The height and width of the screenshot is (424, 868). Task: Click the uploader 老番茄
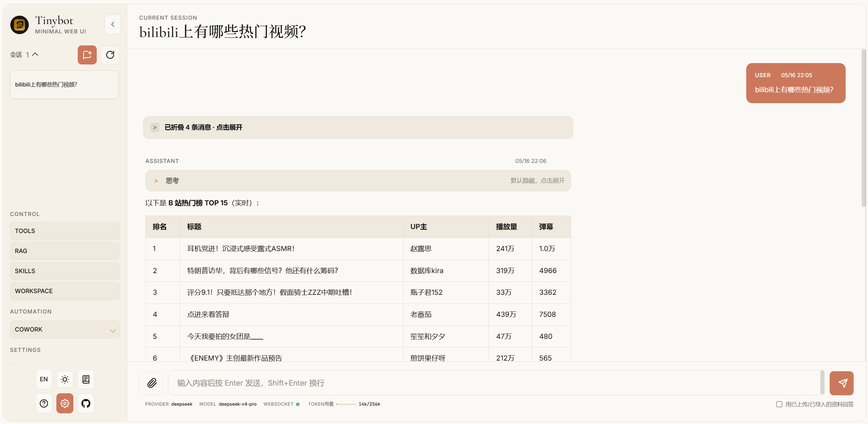pyautogui.click(x=421, y=314)
